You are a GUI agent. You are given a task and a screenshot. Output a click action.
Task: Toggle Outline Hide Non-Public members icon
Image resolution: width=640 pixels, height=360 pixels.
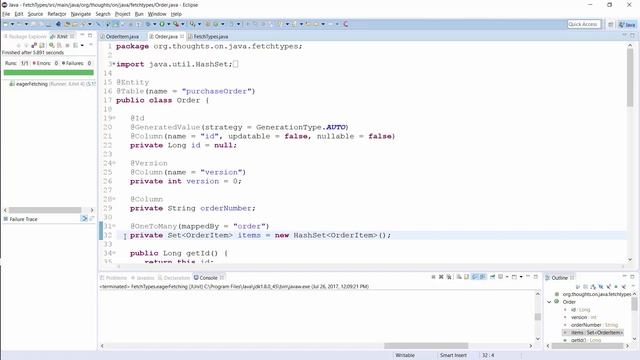coord(616,287)
